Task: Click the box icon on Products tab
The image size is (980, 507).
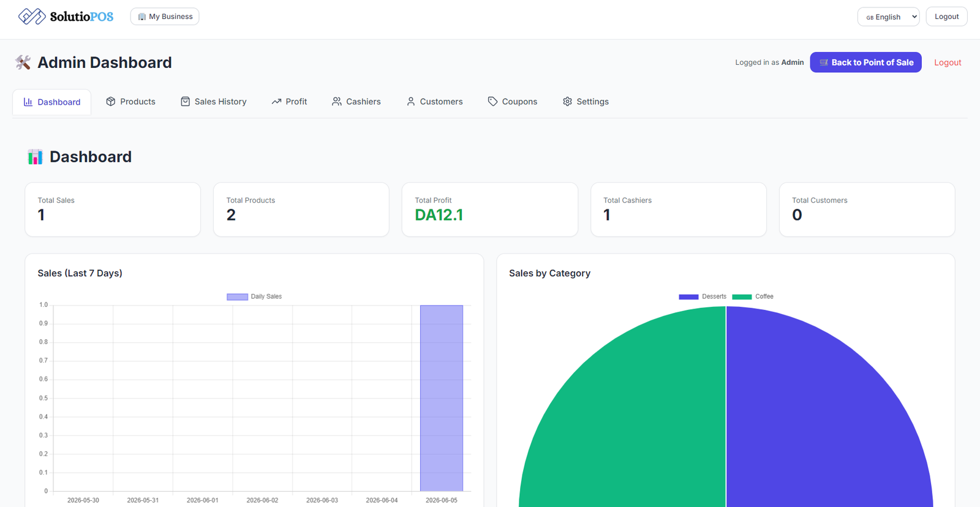Action: 111,102
